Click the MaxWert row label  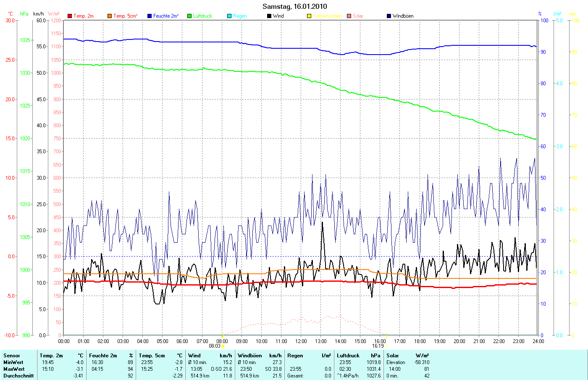coord(14,369)
